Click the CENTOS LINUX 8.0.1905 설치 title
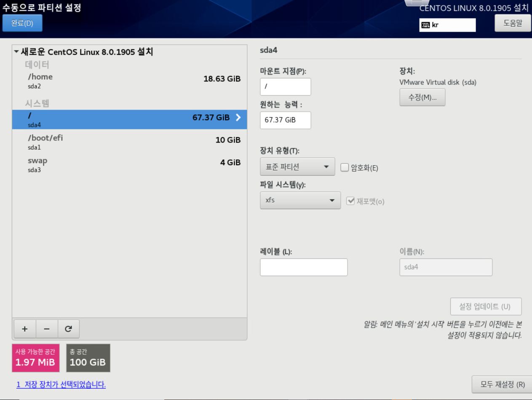Viewport: 532px width, 400px height. (474, 8)
